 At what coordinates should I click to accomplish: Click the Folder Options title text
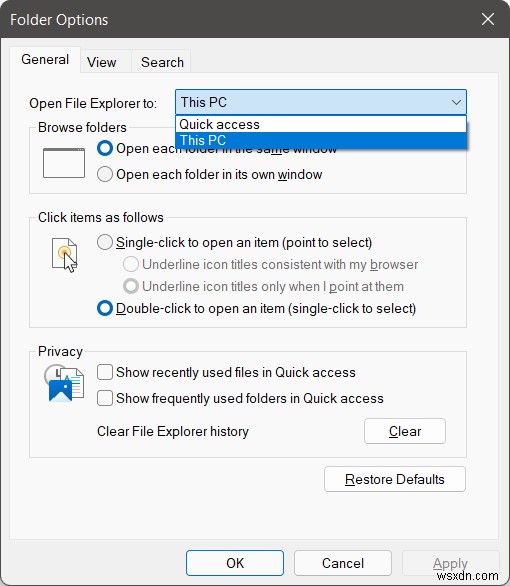[59, 20]
